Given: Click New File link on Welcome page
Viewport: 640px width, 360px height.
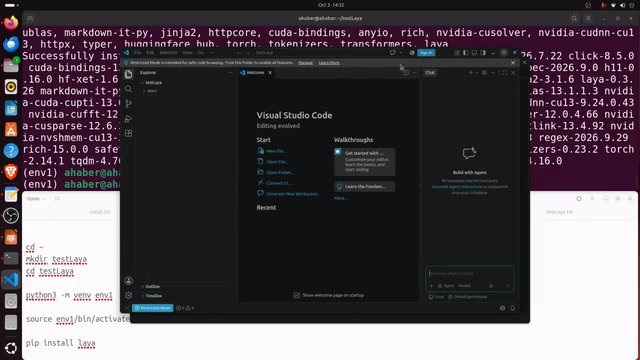Looking at the screenshot, I should coord(272,151).
